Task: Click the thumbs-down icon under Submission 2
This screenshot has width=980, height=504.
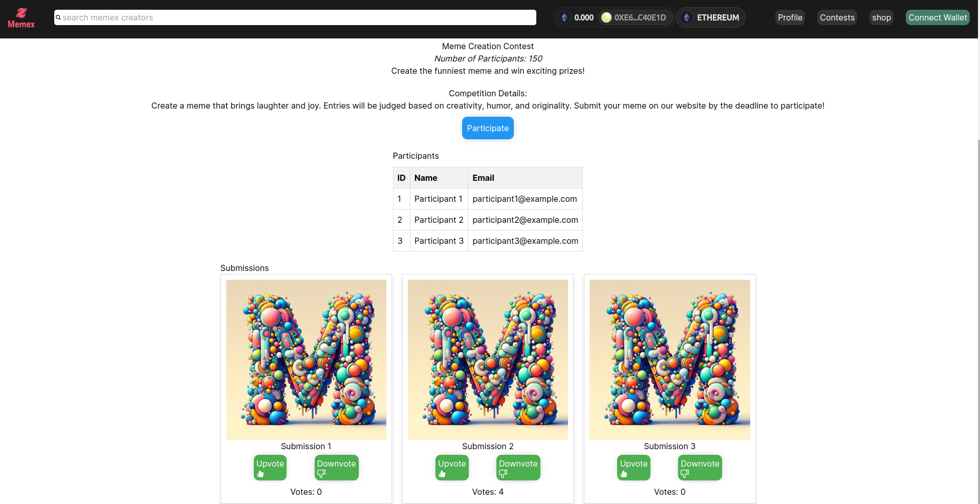Action: coord(502,474)
